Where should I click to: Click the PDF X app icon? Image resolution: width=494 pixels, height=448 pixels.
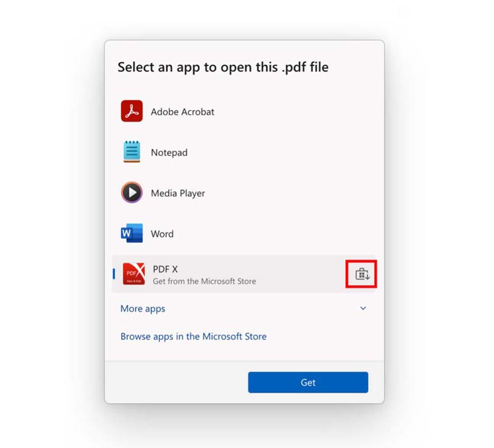(x=134, y=273)
